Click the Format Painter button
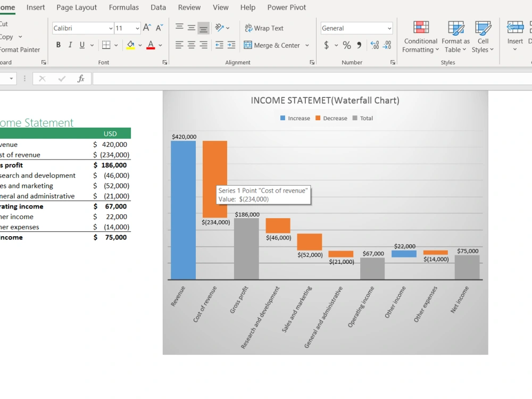The image size is (532, 399). [20, 49]
